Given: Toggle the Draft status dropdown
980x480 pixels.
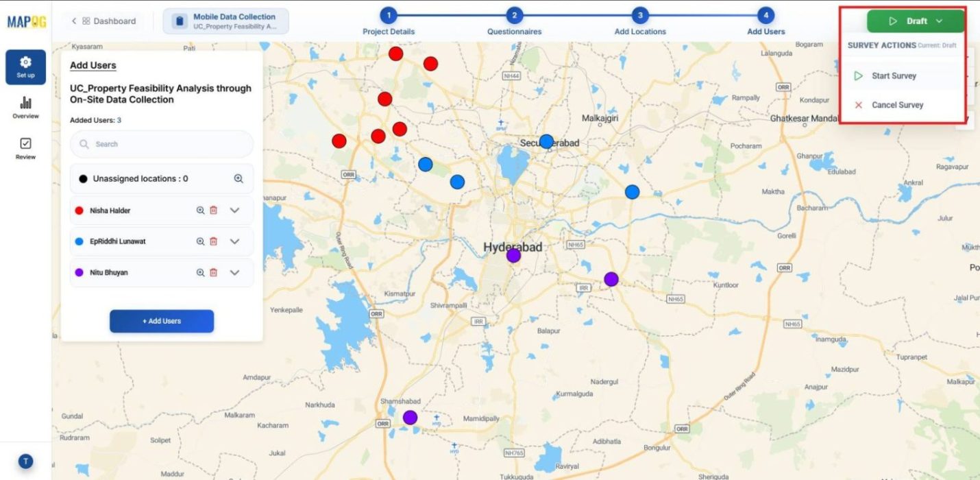Looking at the screenshot, I should point(915,21).
